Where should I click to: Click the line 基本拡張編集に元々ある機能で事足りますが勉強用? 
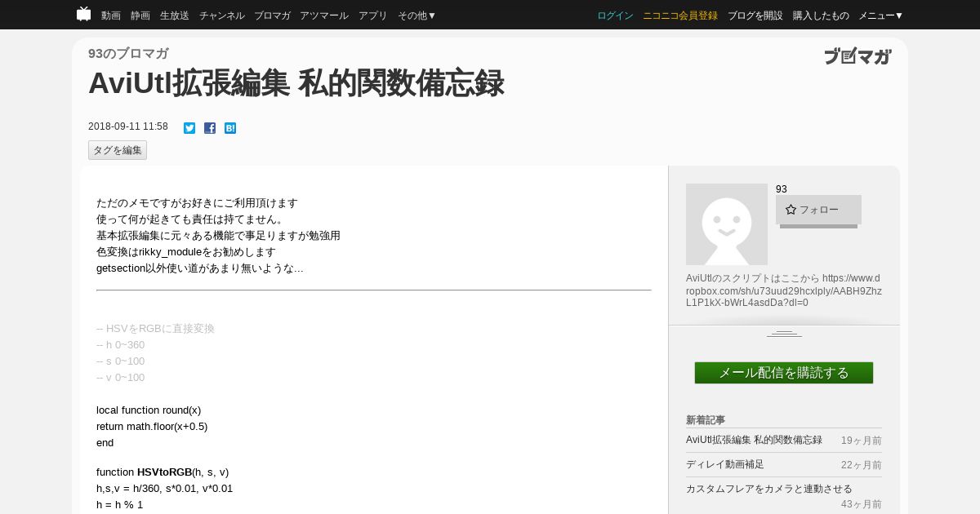[x=218, y=236]
